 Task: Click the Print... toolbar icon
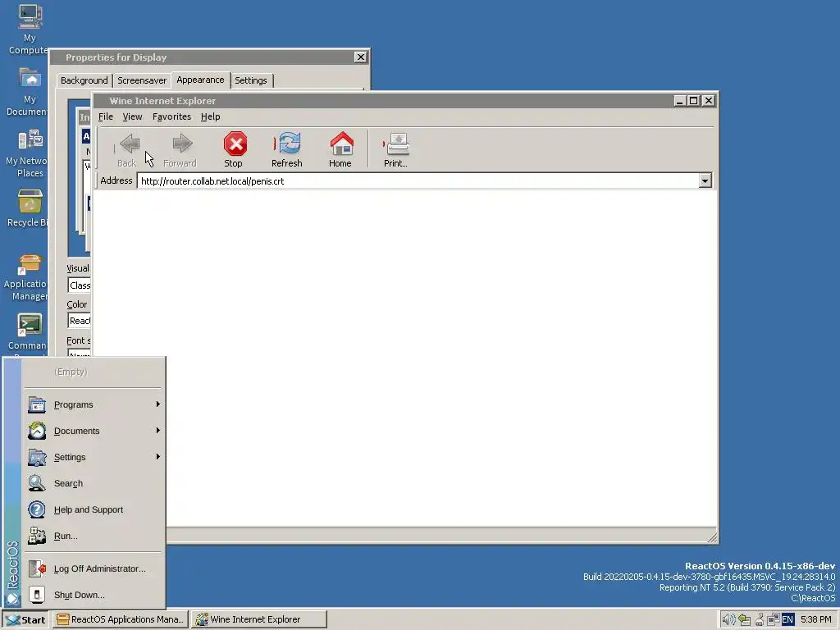click(398, 144)
